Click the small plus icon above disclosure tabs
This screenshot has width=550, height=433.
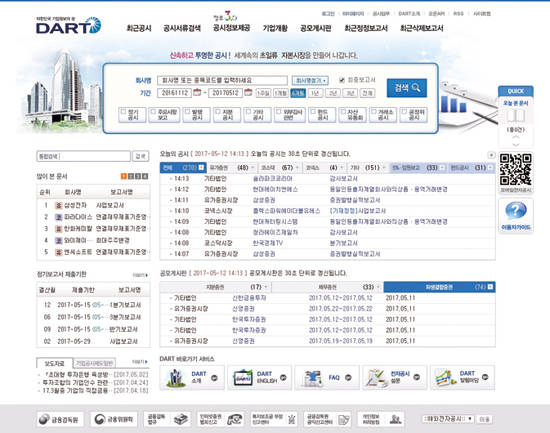(x=491, y=155)
